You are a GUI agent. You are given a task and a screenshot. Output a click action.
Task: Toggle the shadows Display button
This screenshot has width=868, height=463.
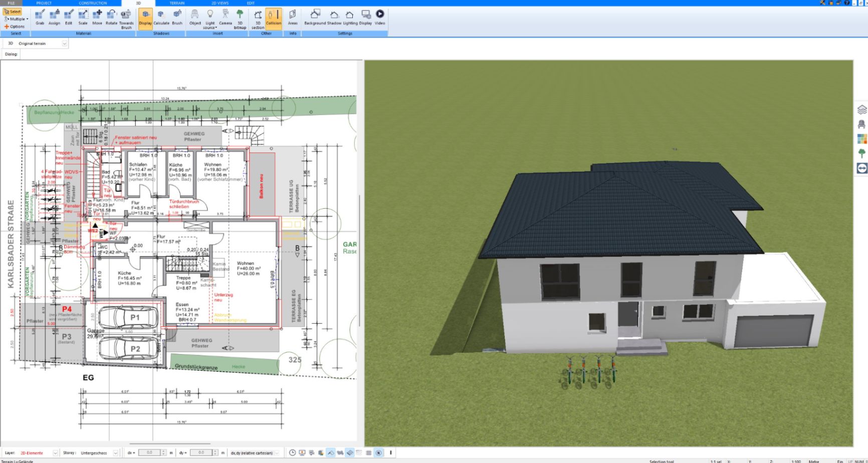click(x=145, y=18)
